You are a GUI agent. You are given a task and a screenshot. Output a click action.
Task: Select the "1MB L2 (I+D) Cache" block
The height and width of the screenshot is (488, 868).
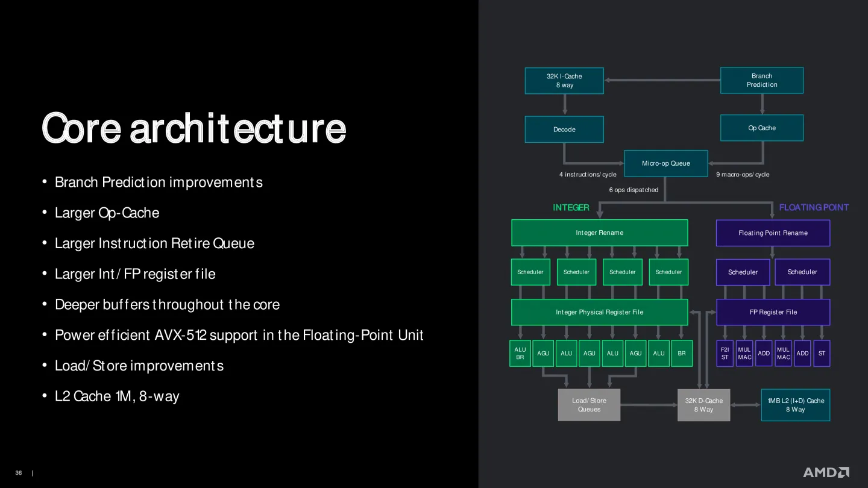pyautogui.click(x=796, y=405)
